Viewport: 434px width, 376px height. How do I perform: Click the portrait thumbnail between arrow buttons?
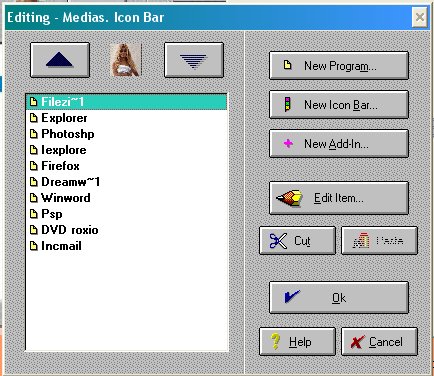126,60
